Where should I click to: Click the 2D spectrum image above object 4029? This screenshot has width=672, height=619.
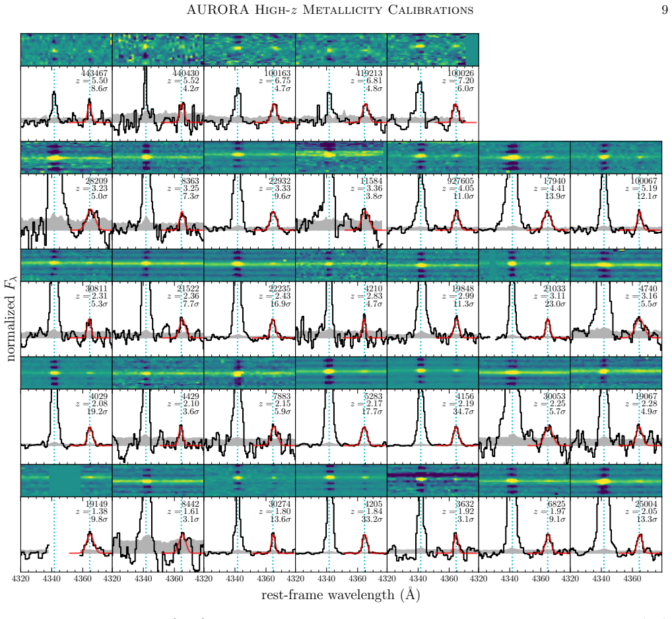click(67, 373)
